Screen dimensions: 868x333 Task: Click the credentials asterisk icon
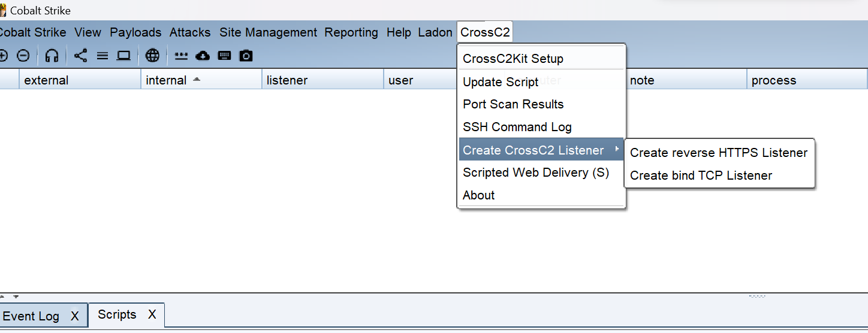(x=181, y=56)
